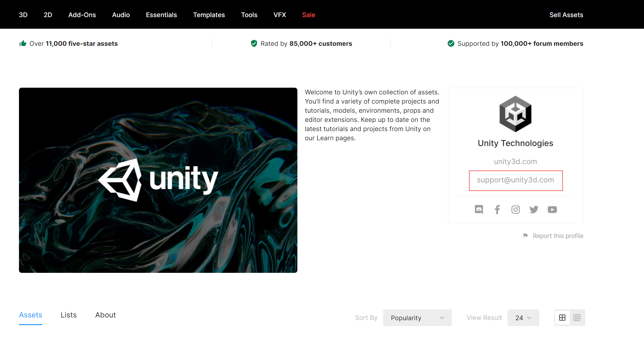Viewport: 644px width, 337px height.
Task: Switch to the About tab
Action: tap(106, 315)
